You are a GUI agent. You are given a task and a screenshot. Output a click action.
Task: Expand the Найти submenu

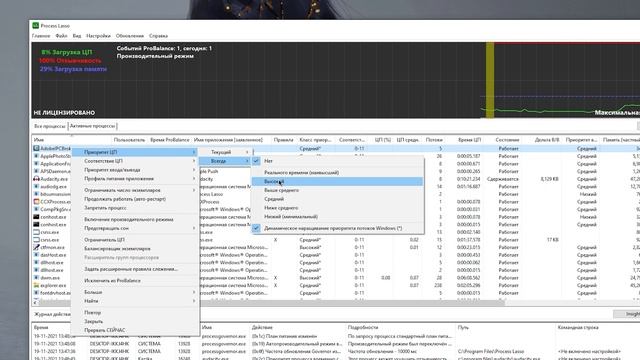click(135, 301)
